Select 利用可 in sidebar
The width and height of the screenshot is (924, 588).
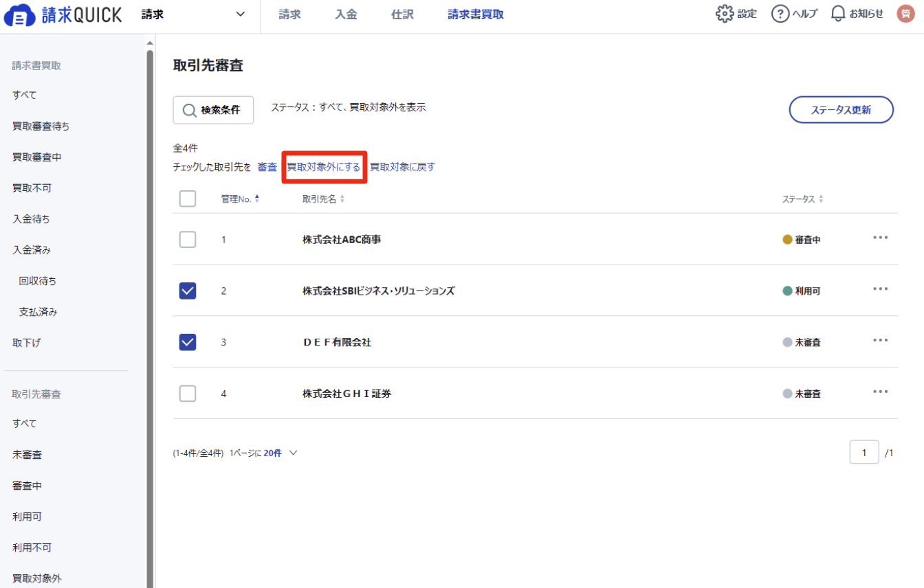click(27, 517)
